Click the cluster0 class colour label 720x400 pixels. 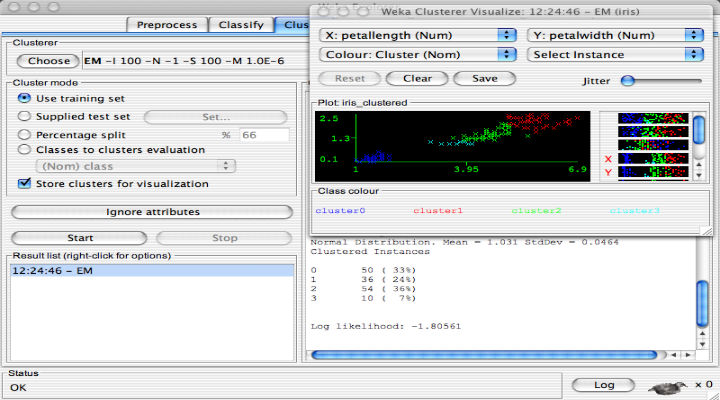tap(340, 211)
